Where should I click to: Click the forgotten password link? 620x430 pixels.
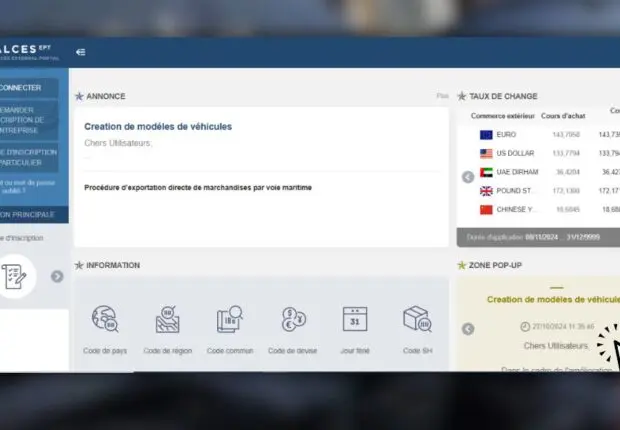pyautogui.click(x=27, y=187)
